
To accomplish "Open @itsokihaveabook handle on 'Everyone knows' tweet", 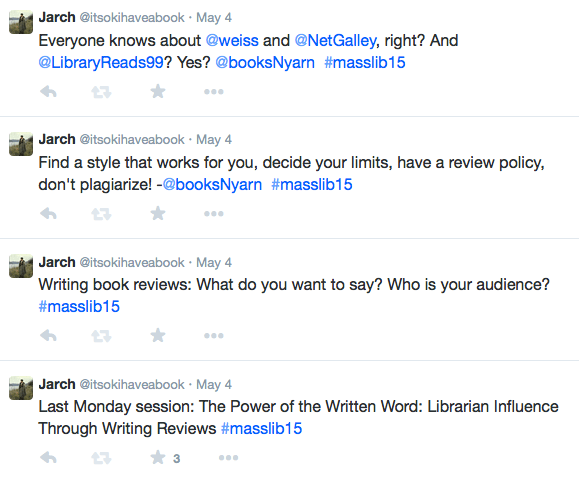I will (x=132, y=18).
